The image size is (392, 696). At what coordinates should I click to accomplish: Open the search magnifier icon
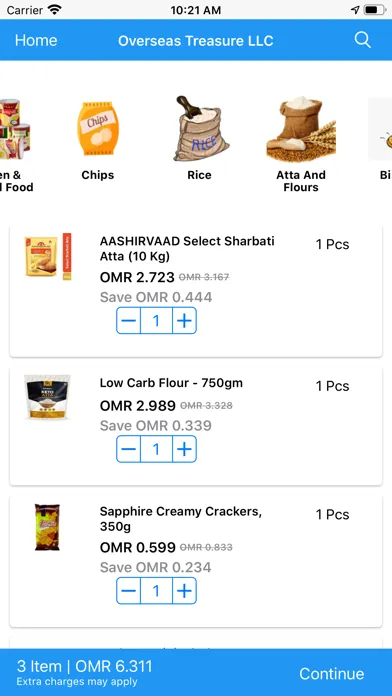[x=362, y=40]
